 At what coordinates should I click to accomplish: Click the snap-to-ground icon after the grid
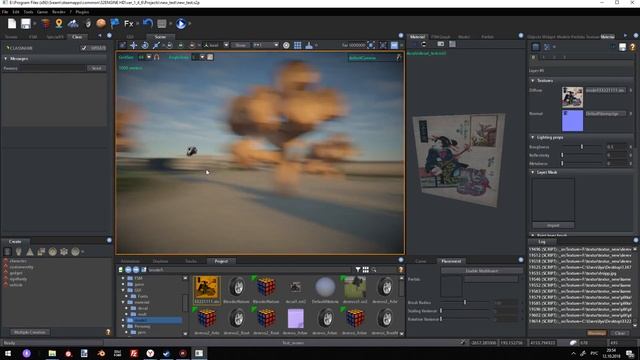click(309, 45)
